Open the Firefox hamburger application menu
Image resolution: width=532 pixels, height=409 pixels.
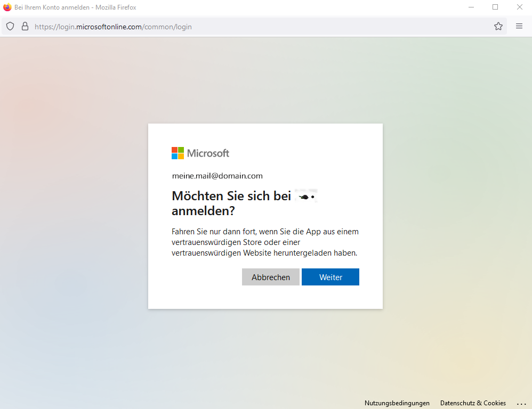tap(519, 26)
